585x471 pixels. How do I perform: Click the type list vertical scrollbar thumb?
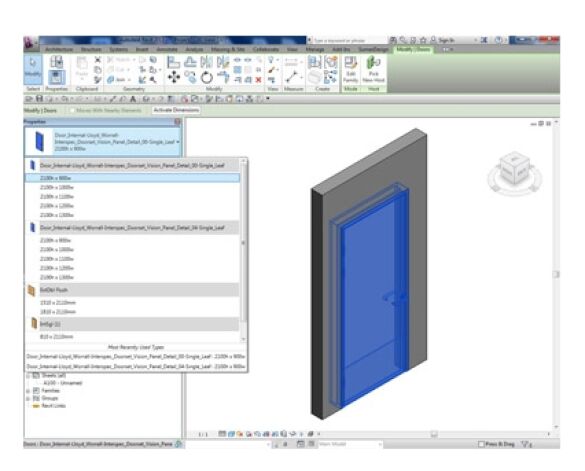pos(244,243)
